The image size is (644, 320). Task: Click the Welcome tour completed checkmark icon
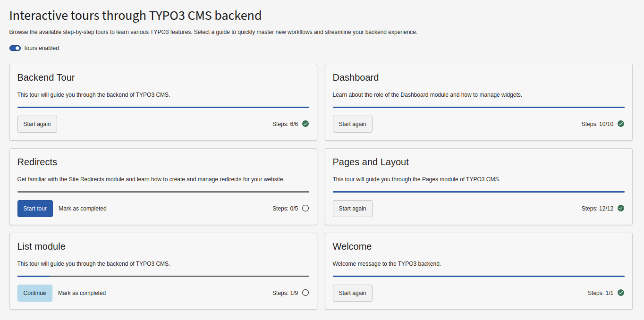tap(621, 293)
